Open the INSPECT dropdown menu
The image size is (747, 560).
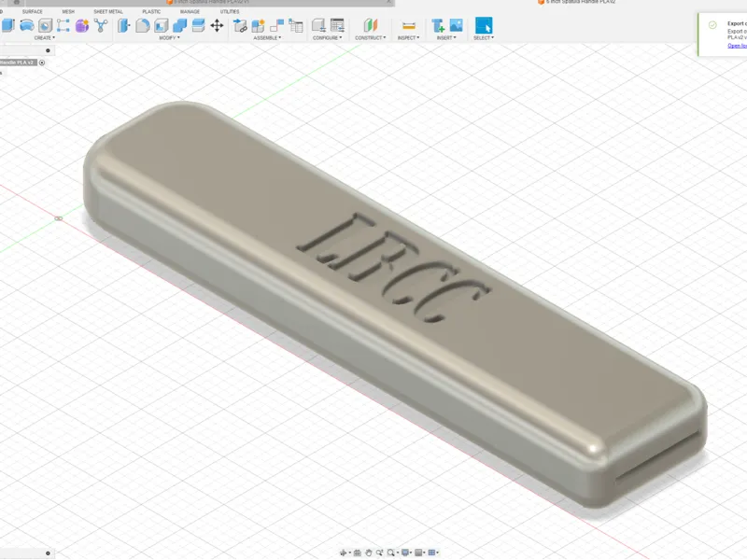tap(408, 37)
